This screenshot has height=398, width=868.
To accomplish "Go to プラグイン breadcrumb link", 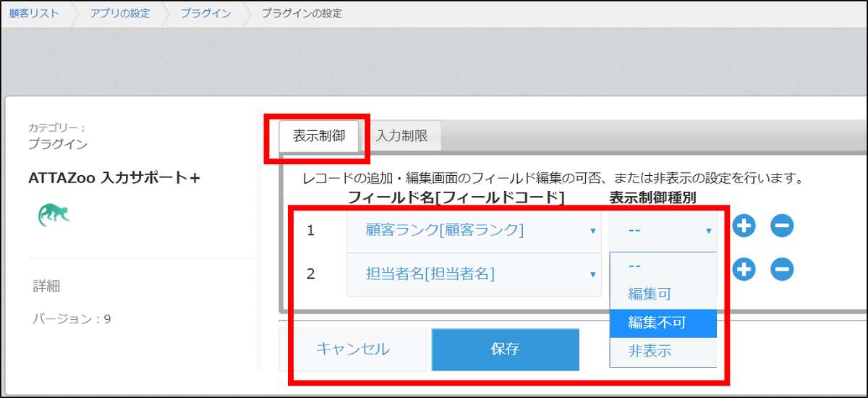I will click(x=206, y=13).
